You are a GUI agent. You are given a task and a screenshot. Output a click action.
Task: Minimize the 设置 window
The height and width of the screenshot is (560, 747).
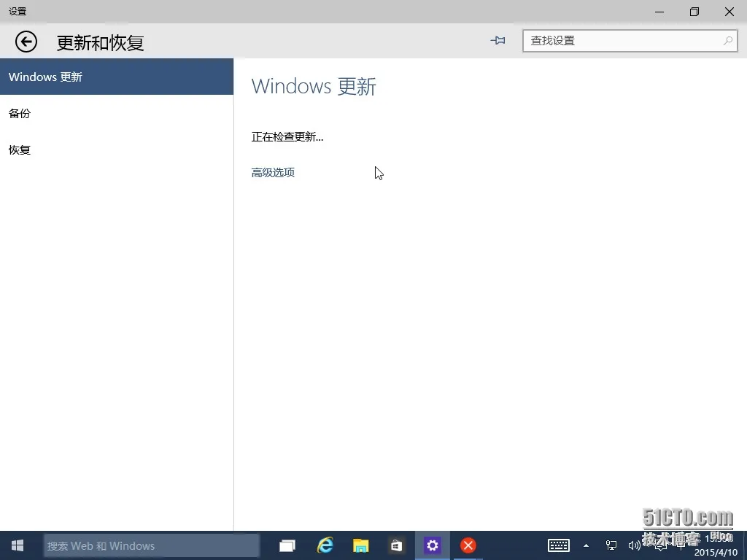tap(659, 12)
